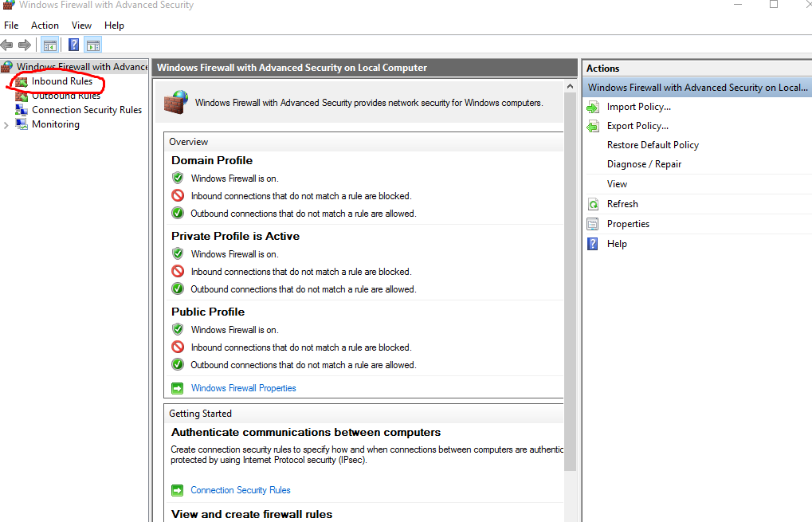This screenshot has width=812, height=522.
Task: Expand the Monitoring tree node
Action: coord(6,125)
